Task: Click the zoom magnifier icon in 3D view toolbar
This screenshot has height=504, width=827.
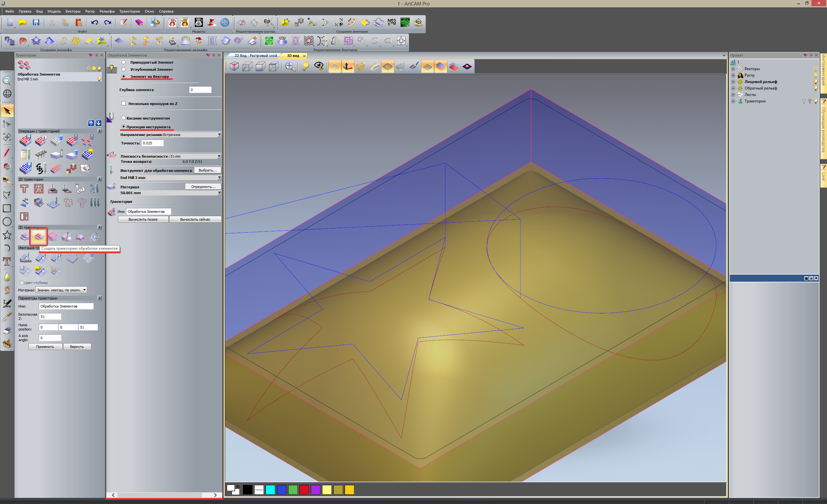Action: [289, 67]
